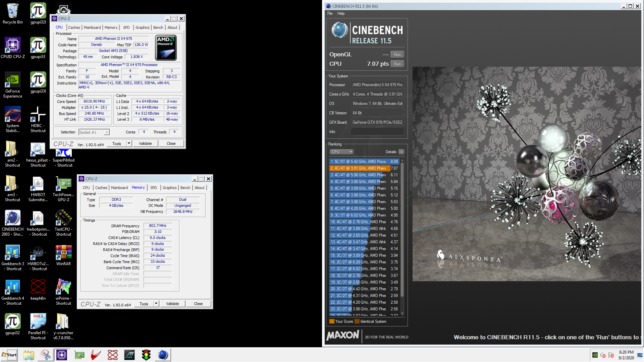Expand the ranking Details arrow
Viewport: 644px width, 362px height.
click(401, 152)
